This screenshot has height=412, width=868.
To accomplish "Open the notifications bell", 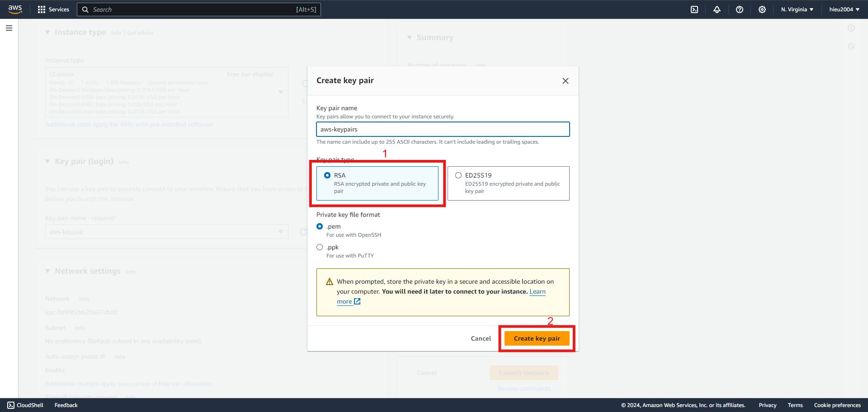I will pos(717,9).
